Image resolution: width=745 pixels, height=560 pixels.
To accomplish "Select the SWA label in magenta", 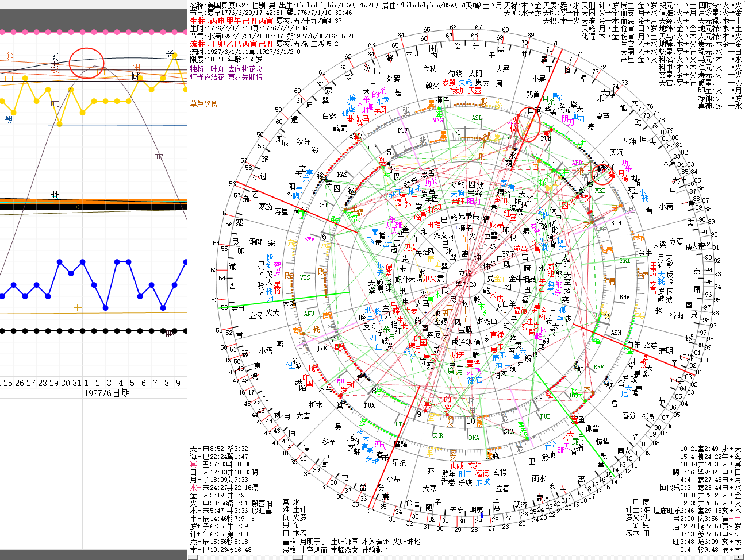I will 310,239.
